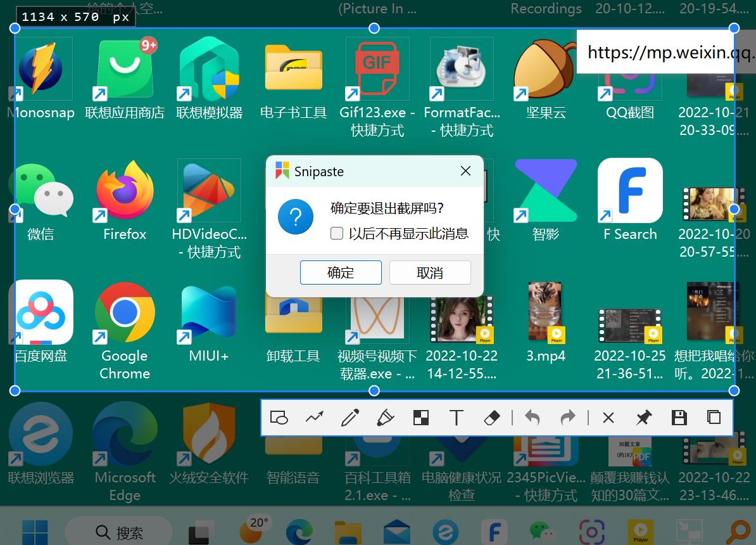Select the eraser tool

pos(491,418)
